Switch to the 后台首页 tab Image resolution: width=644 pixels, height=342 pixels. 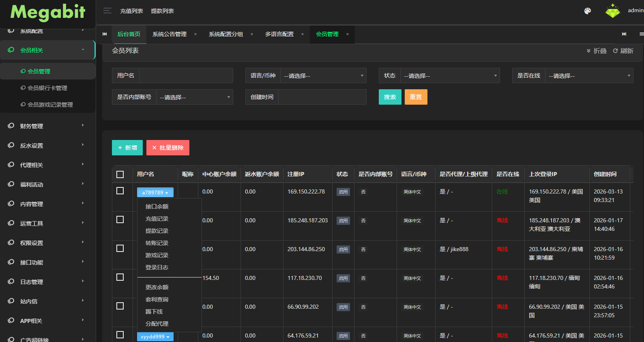(x=129, y=34)
